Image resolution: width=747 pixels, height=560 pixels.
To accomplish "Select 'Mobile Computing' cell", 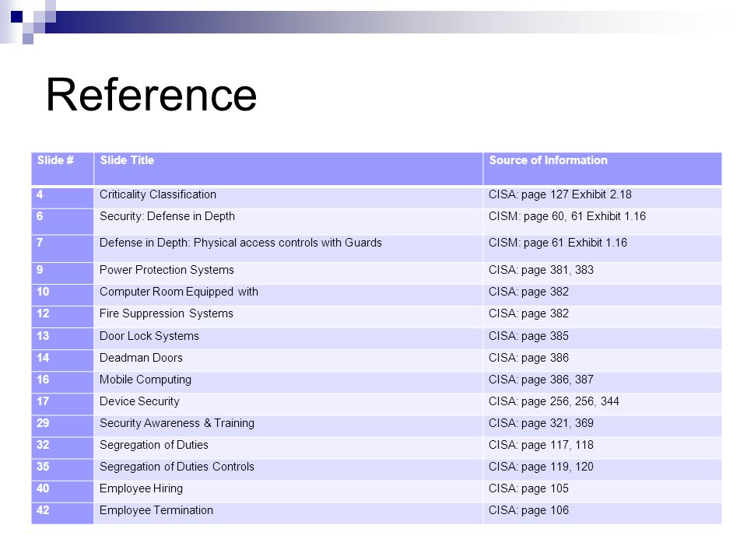I will point(288,383).
